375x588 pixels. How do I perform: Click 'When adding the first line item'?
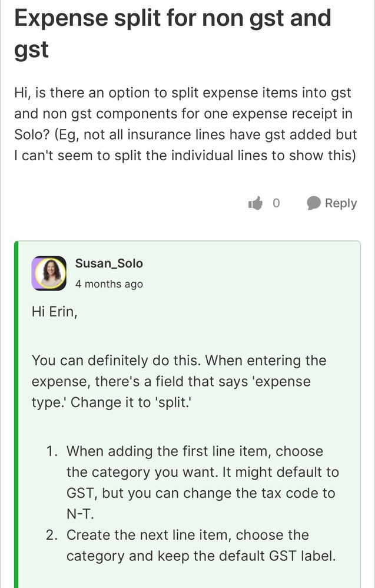point(169,451)
